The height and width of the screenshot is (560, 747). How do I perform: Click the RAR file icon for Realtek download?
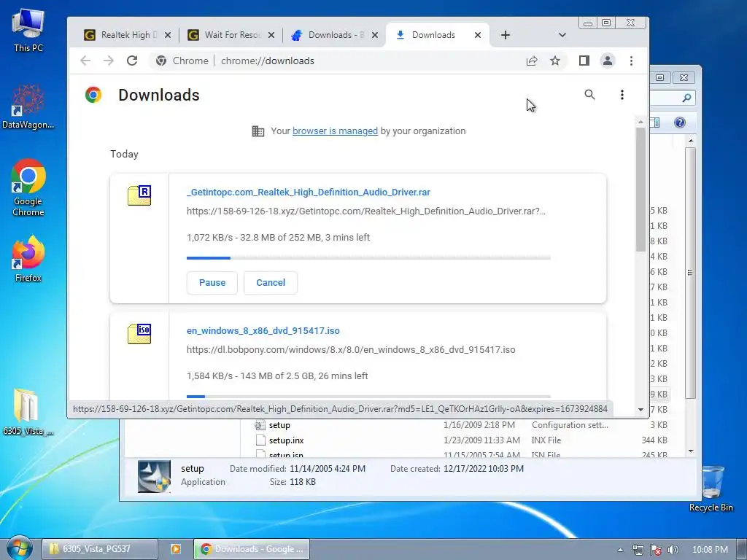pyautogui.click(x=139, y=195)
